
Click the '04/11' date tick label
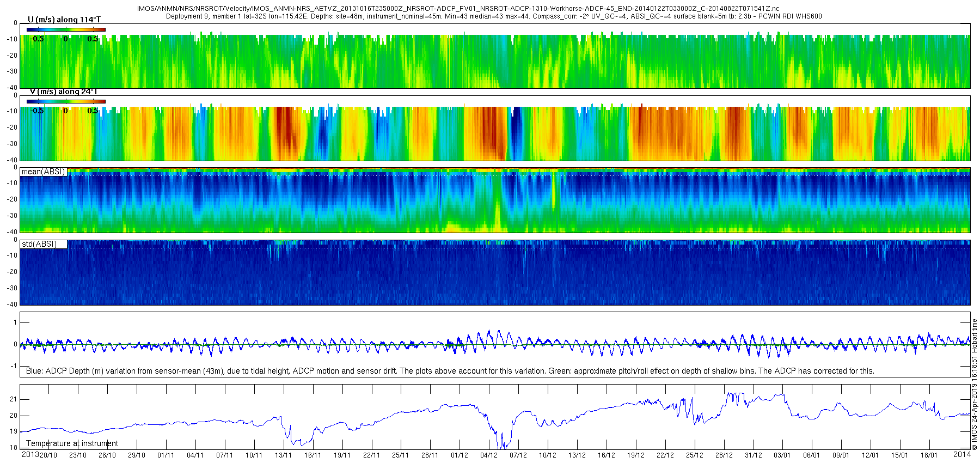coord(195,455)
